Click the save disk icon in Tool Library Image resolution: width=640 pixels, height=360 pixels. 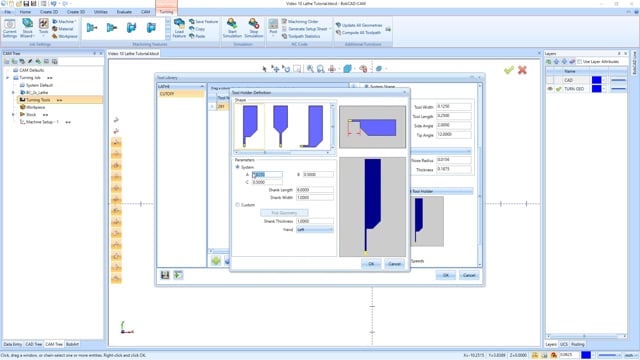click(x=165, y=275)
